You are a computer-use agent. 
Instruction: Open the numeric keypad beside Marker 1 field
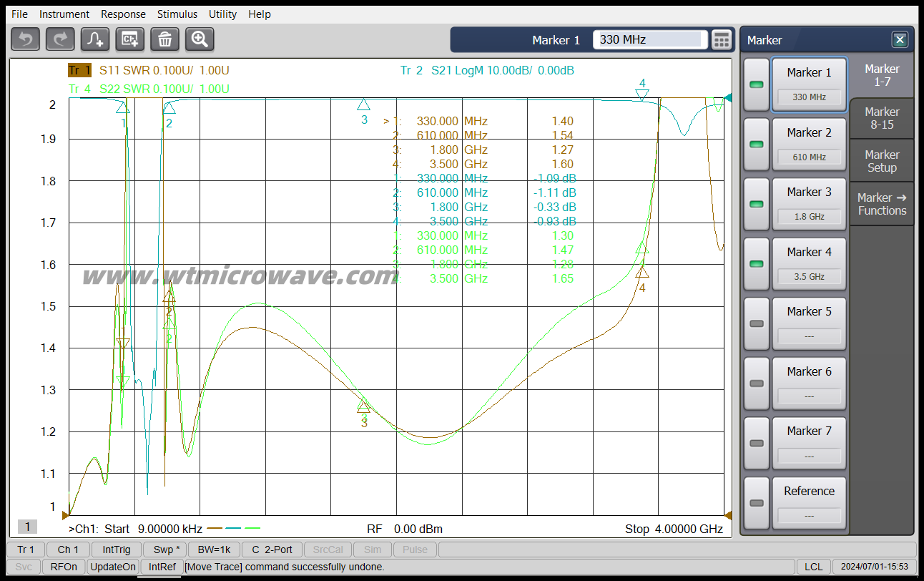pyautogui.click(x=722, y=39)
